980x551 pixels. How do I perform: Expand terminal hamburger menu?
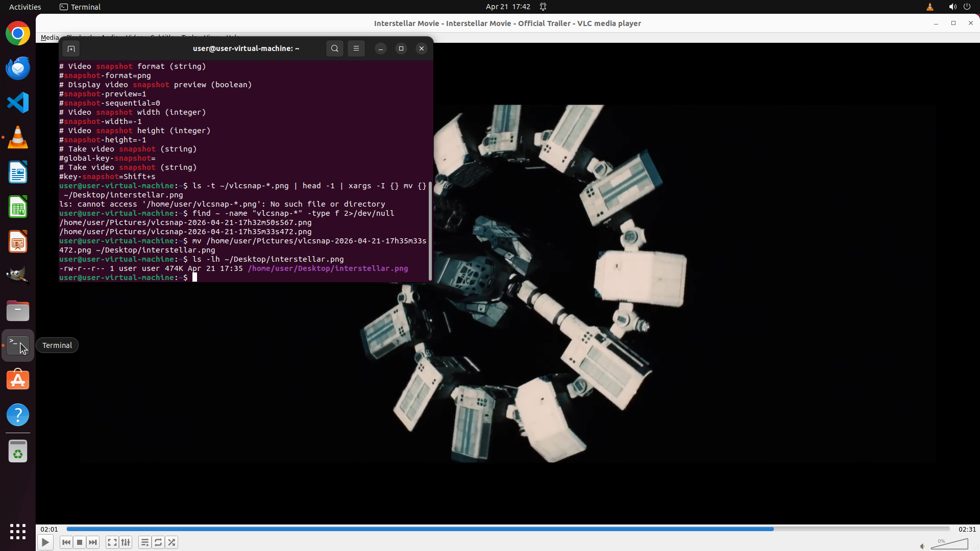(356, 48)
